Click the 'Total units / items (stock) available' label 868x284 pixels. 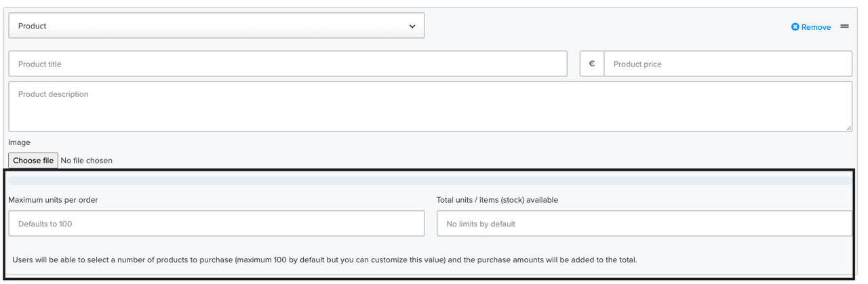497,200
